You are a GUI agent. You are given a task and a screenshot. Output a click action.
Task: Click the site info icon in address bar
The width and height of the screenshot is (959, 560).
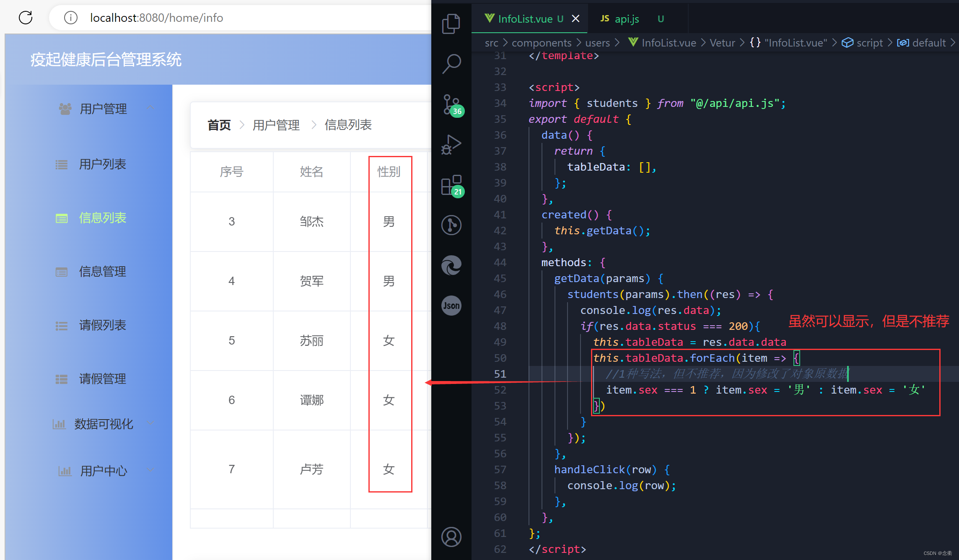click(x=70, y=18)
